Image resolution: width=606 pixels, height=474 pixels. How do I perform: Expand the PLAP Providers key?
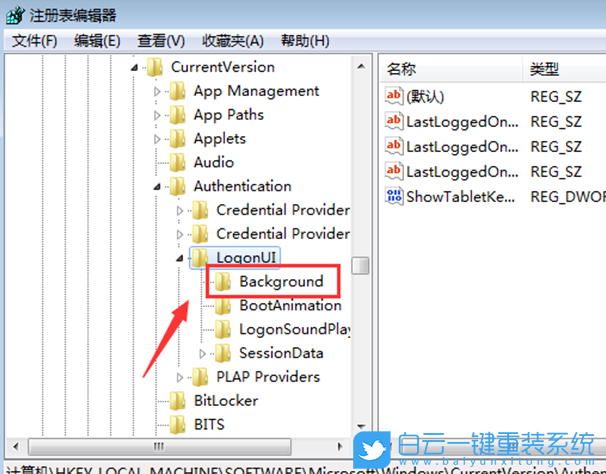(180, 377)
